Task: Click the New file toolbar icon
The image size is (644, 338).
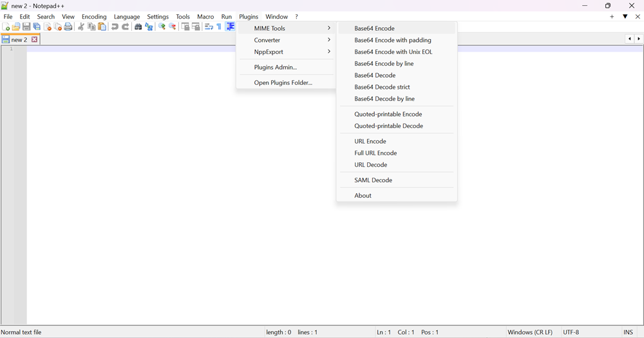Action: (6, 27)
